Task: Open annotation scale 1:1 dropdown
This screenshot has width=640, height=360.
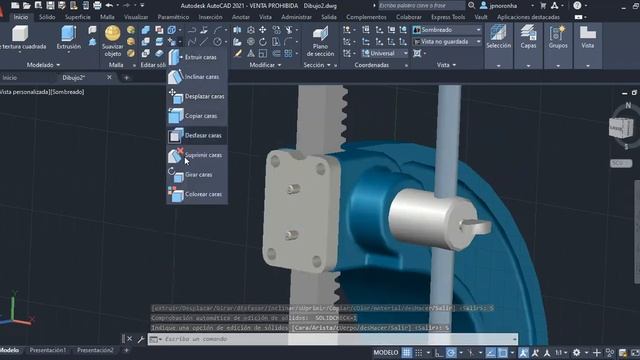Action: (561, 353)
